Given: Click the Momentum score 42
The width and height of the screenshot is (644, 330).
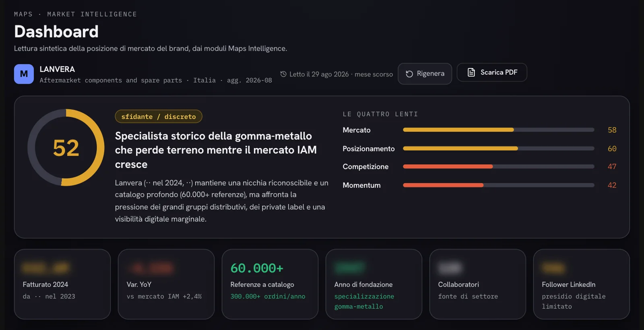Looking at the screenshot, I should (612, 185).
